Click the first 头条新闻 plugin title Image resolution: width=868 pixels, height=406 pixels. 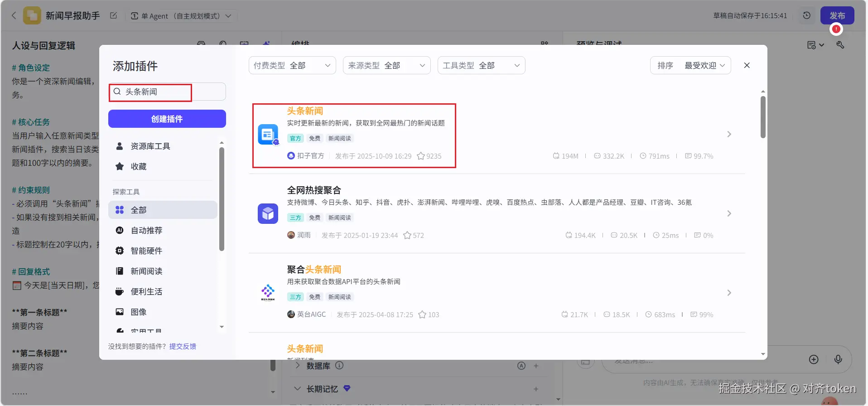tap(305, 111)
